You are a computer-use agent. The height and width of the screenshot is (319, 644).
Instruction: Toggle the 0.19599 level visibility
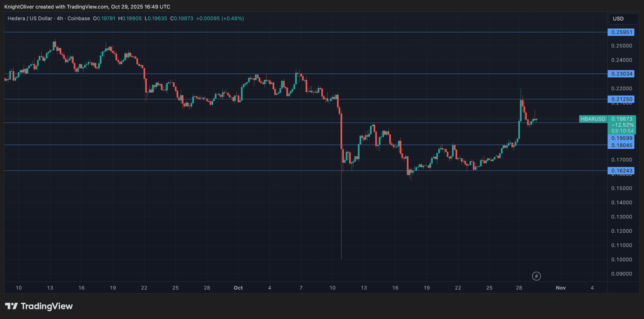(621, 138)
